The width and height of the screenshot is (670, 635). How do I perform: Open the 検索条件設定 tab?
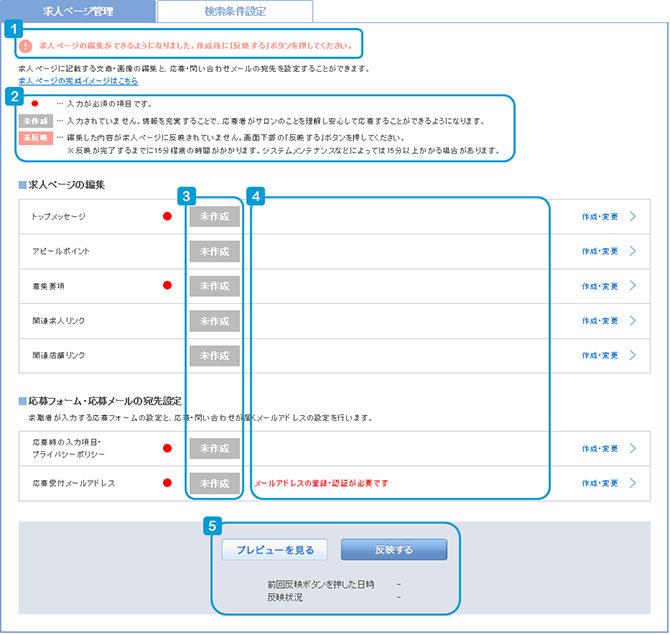coord(235,12)
